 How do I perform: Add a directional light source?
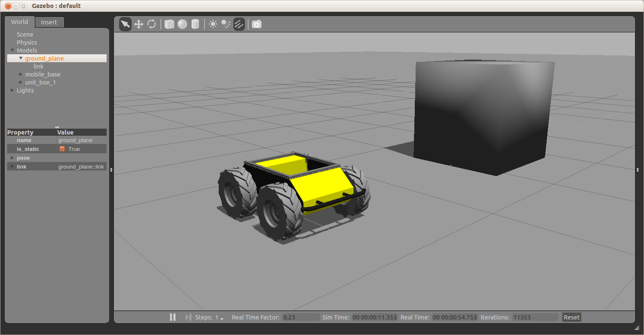(x=239, y=24)
